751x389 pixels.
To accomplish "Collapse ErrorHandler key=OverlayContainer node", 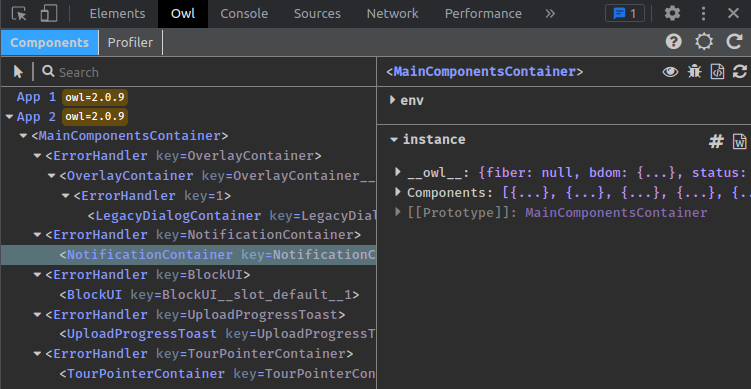I will (x=38, y=156).
